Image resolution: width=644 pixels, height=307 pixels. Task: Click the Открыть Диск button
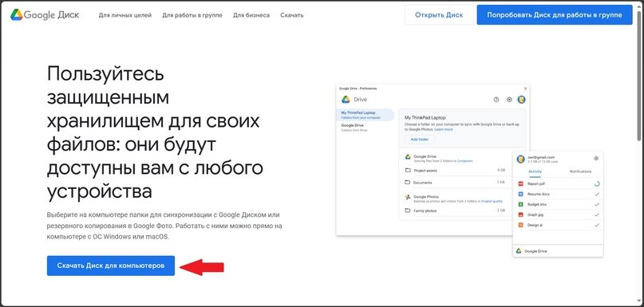[439, 15]
